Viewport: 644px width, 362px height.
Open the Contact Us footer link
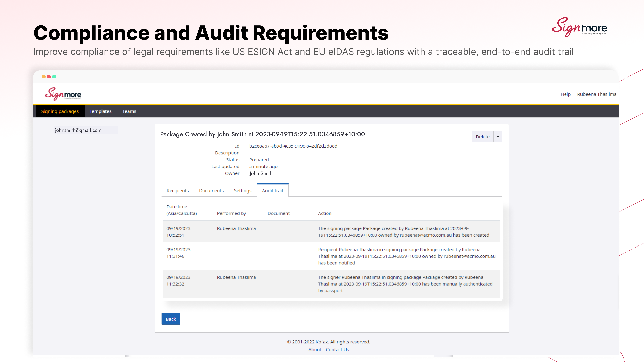[337, 350]
